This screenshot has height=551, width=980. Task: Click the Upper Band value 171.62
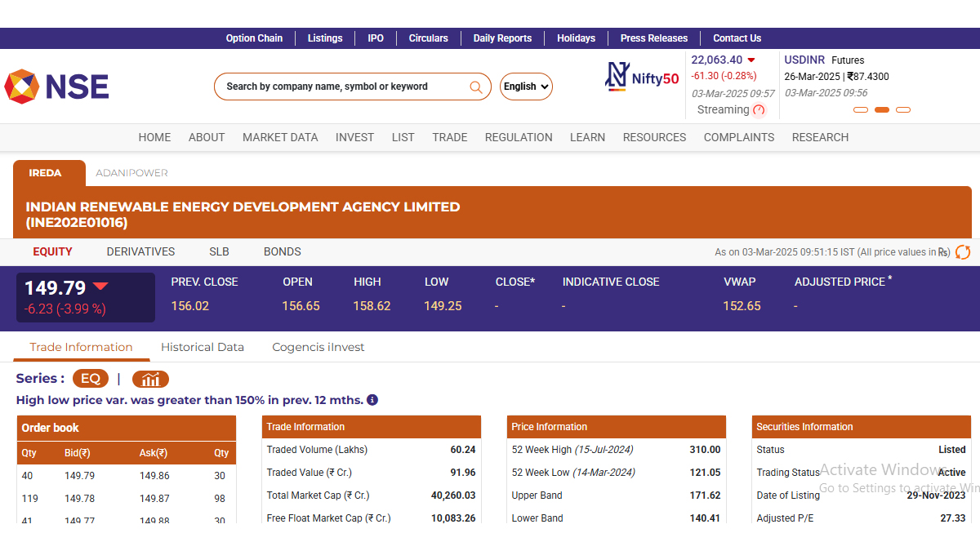click(706, 495)
